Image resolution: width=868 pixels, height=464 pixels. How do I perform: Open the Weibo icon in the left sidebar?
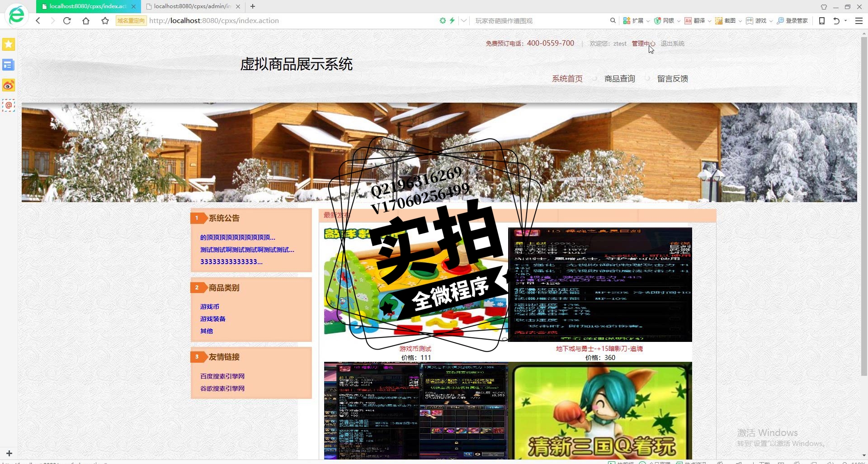click(x=9, y=85)
